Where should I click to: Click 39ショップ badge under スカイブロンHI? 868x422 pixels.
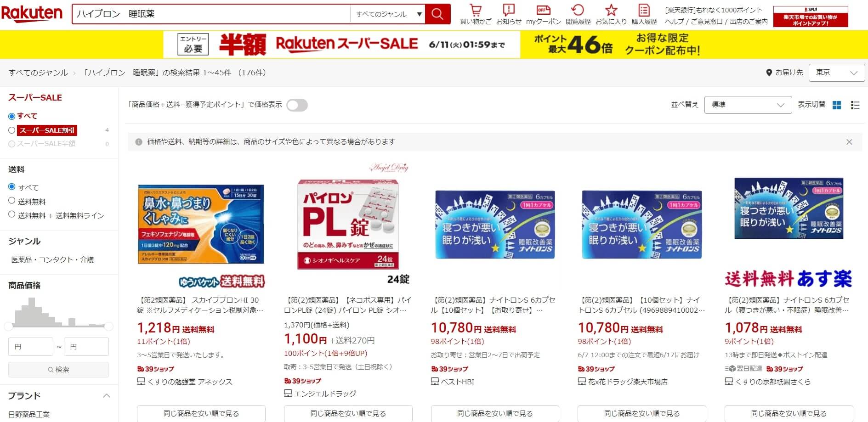pos(155,369)
